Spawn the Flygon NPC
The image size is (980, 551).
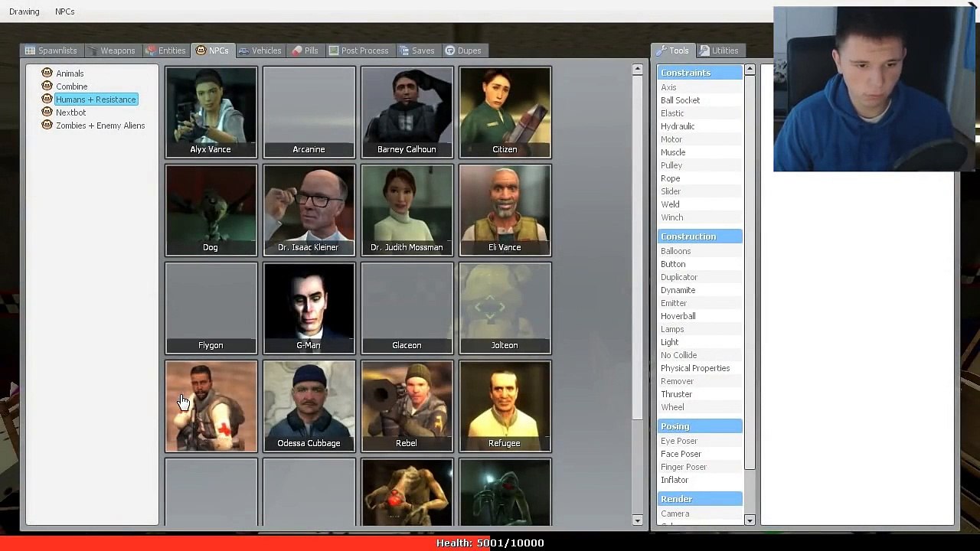coord(211,308)
